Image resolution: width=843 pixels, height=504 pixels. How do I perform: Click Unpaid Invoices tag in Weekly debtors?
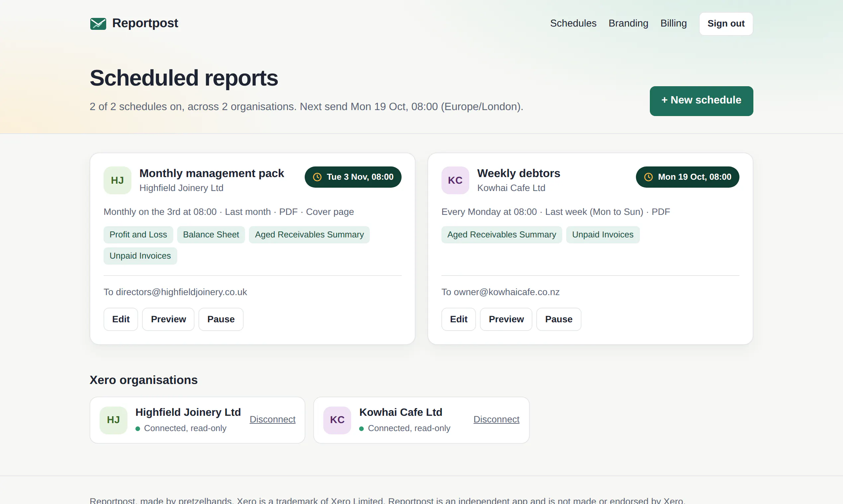click(x=603, y=235)
